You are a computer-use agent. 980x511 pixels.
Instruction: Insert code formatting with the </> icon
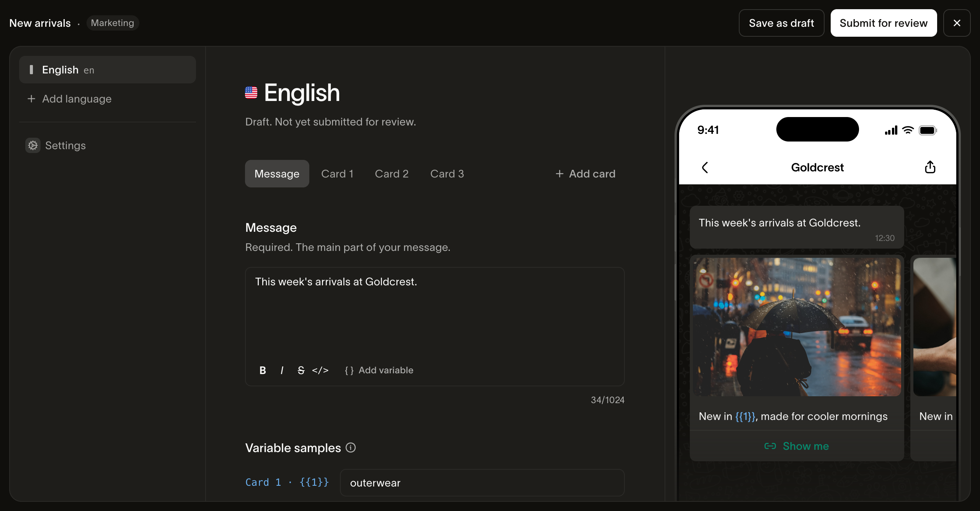click(x=320, y=370)
